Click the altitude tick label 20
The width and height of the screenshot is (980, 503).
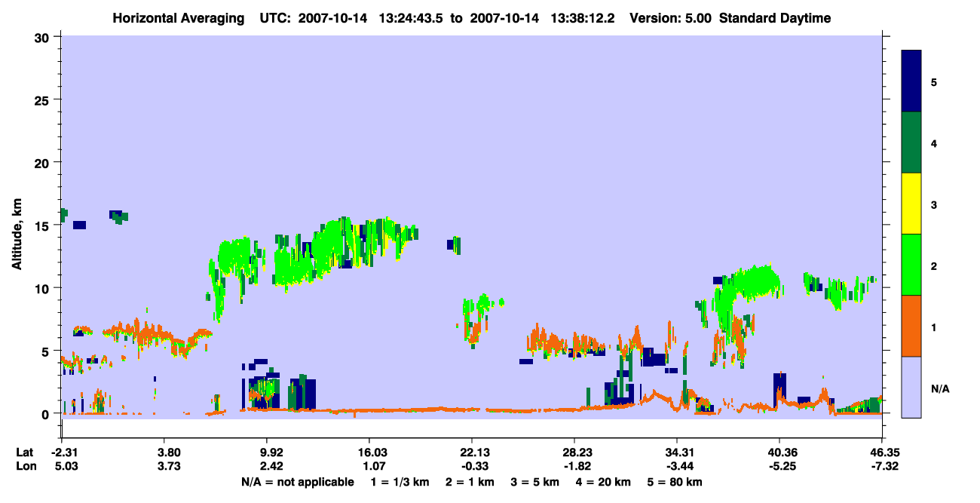[44, 163]
